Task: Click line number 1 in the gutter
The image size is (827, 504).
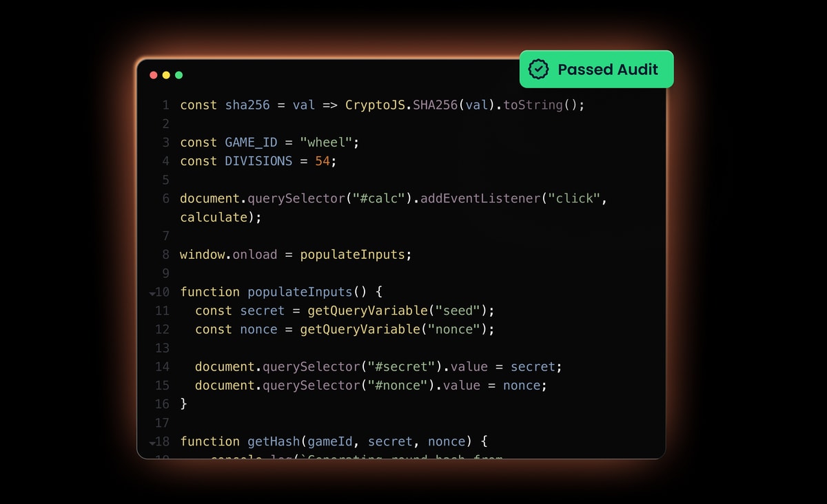Action: [165, 105]
